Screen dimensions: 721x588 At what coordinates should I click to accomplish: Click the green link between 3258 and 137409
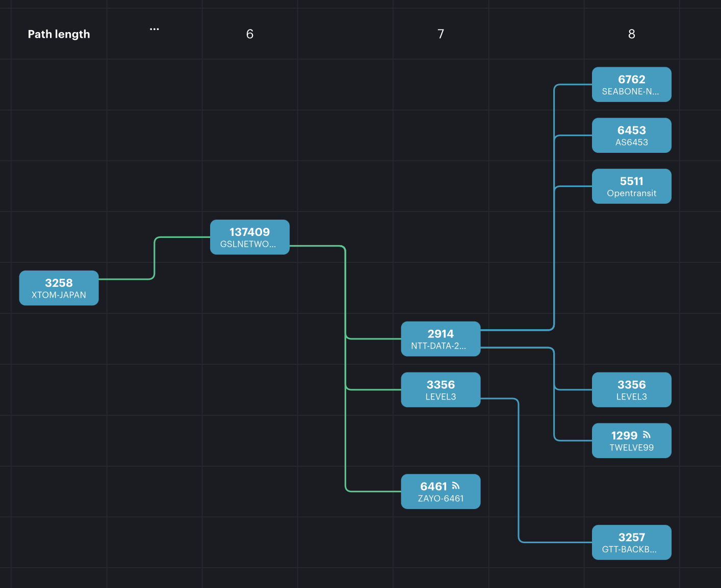tap(154, 258)
